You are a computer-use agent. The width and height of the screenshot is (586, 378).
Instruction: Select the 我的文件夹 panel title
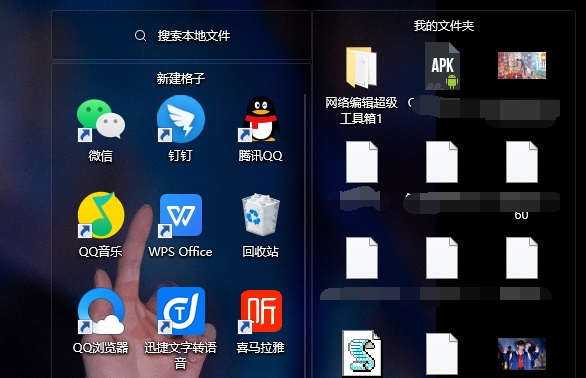(444, 25)
